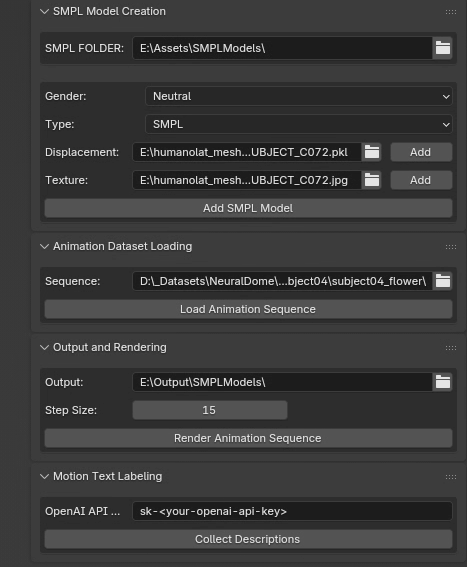This screenshot has width=467, height=567.
Task: Open the Gender dropdown showing Neutral
Action: [299, 96]
